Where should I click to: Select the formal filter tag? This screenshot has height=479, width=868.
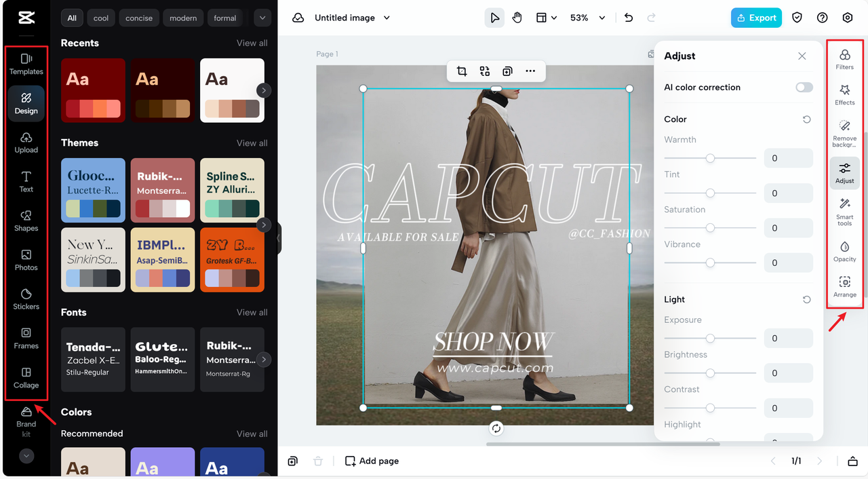tap(225, 18)
